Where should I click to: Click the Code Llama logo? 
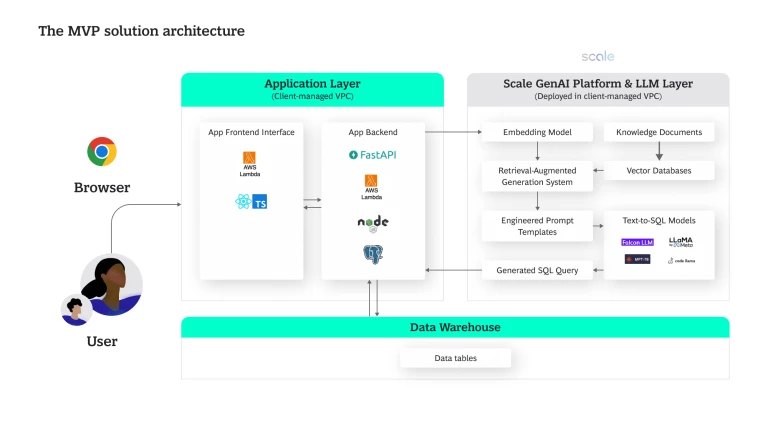[681, 259]
